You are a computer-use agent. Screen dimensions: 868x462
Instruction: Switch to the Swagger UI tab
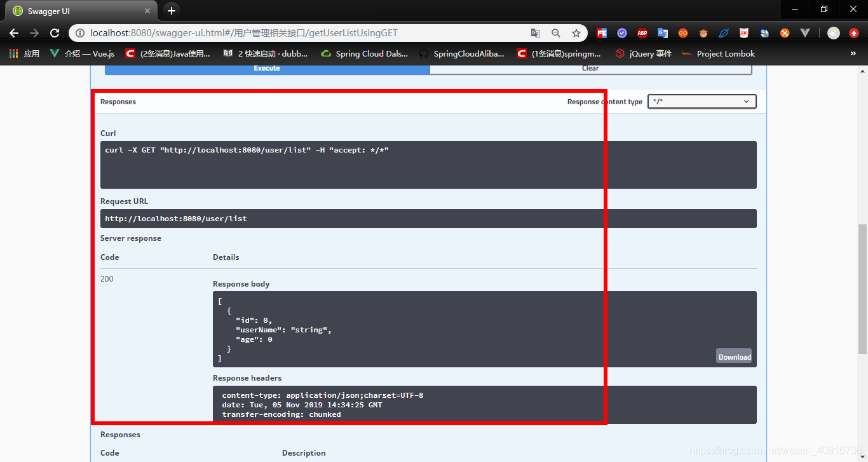click(x=81, y=11)
